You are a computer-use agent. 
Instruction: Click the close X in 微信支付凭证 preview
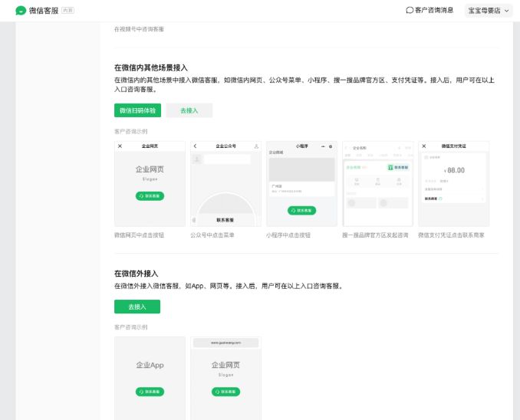point(424,146)
